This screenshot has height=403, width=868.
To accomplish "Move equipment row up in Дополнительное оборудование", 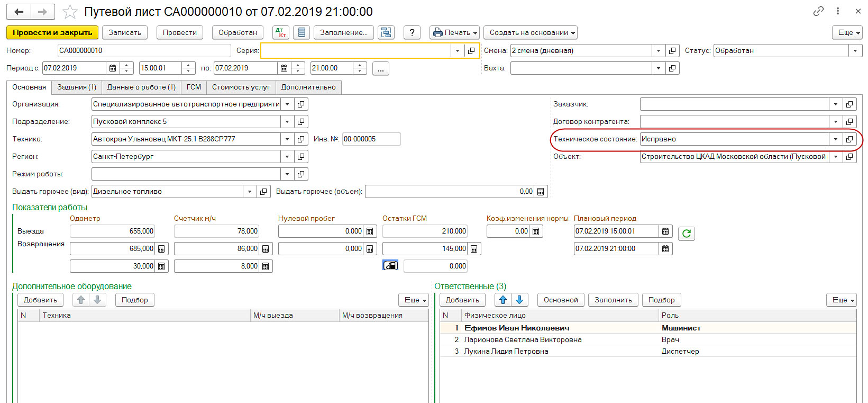I will click(81, 300).
